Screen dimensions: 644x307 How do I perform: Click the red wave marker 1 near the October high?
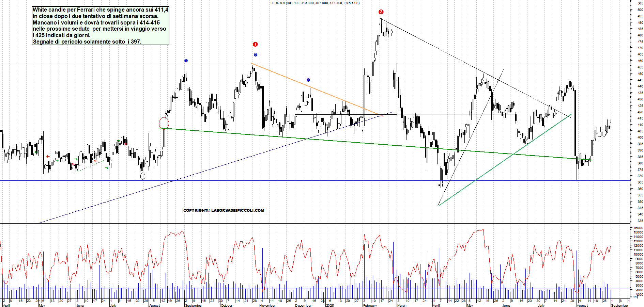255,44
